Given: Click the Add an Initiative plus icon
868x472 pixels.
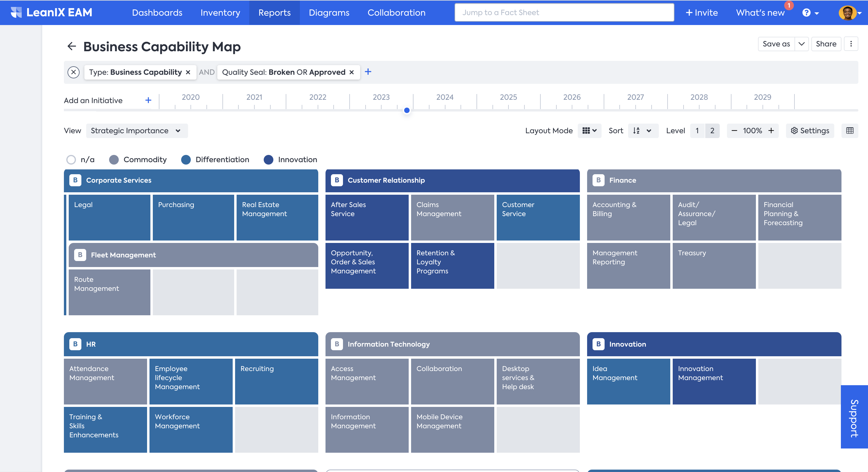Looking at the screenshot, I should pos(148,100).
